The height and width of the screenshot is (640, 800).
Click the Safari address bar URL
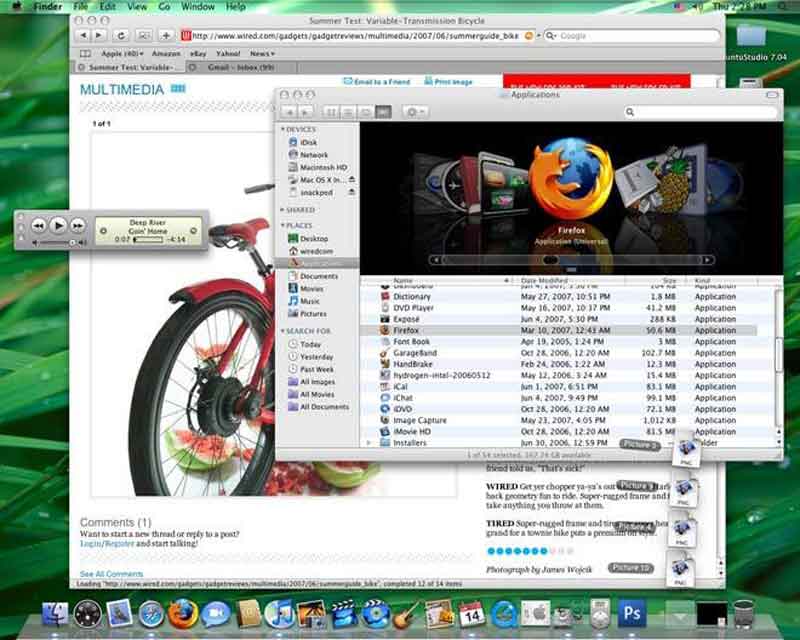(x=356, y=36)
